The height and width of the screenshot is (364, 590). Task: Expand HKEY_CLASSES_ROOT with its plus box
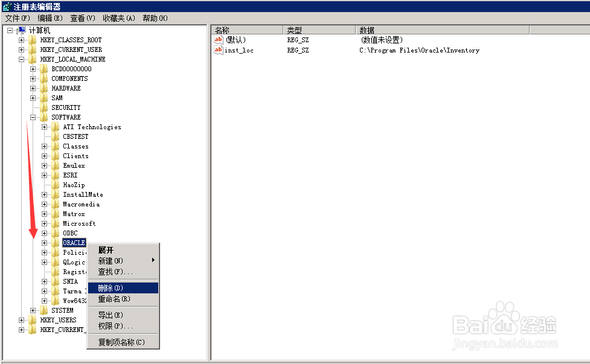tap(20, 39)
